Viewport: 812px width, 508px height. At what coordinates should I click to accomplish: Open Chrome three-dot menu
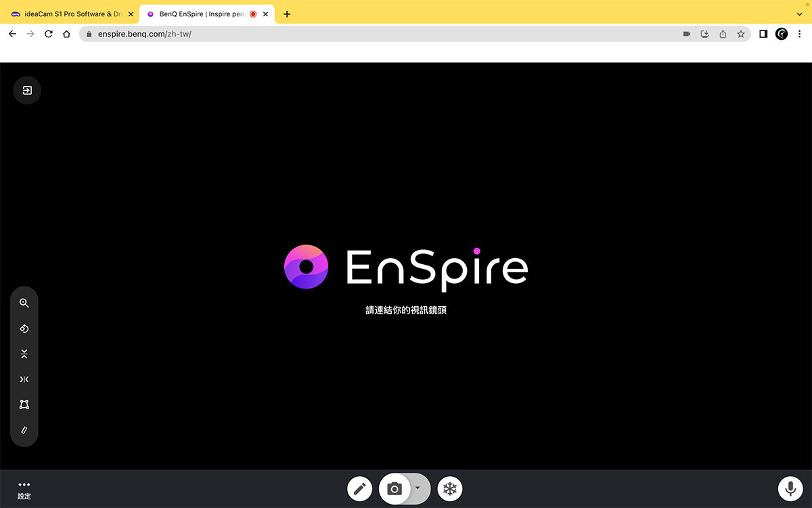point(799,34)
